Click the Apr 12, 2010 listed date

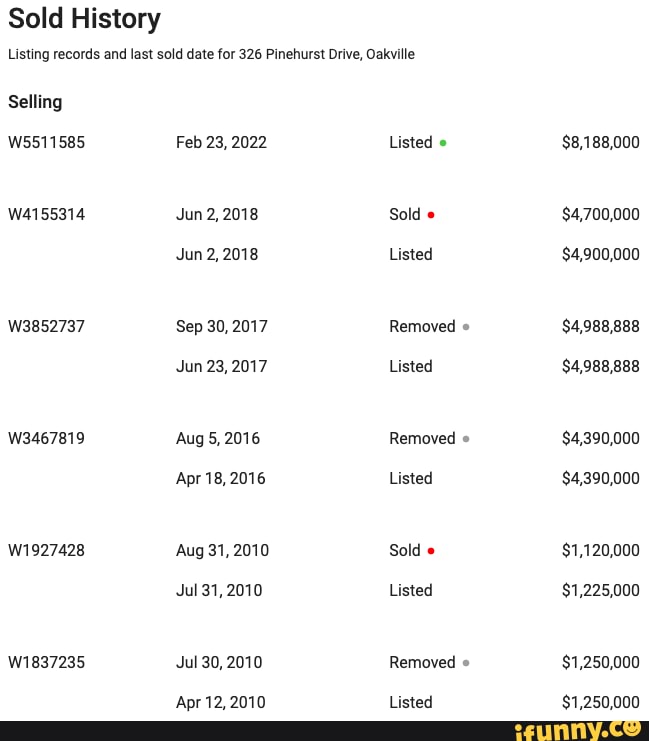[x=220, y=703]
